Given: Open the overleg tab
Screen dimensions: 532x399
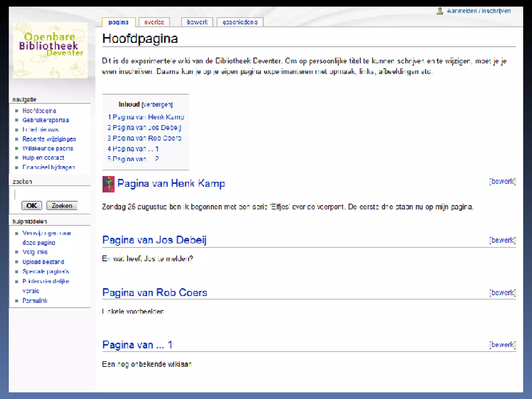Looking at the screenshot, I should coord(154,22).
